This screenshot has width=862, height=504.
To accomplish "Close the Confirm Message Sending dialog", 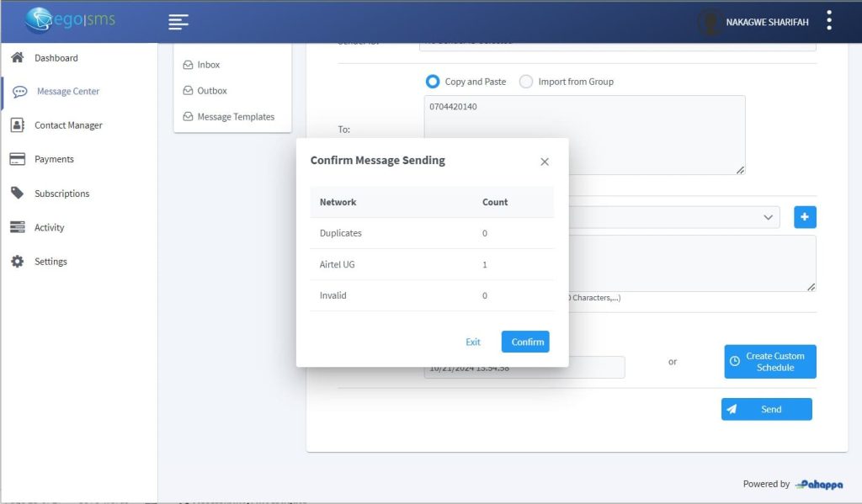I will click(545, 162).
